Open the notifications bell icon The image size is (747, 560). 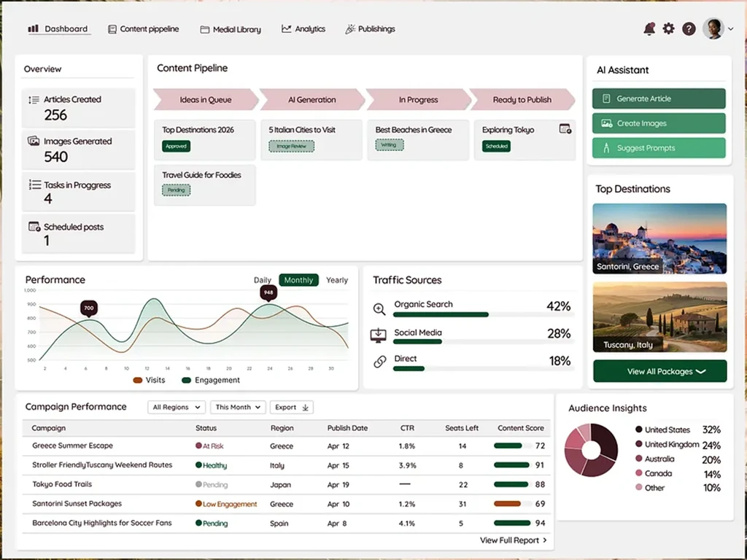point(649,29)
